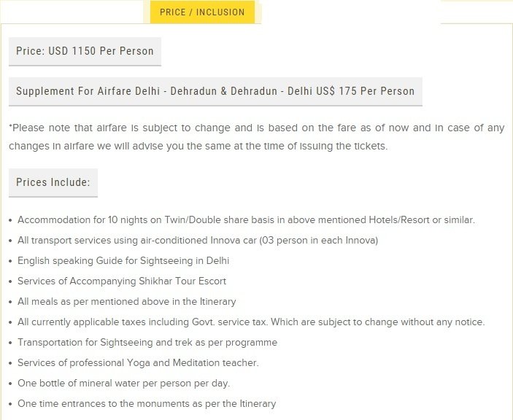The width and height of the screenshot is (513, 420).
Task: Click the empty tab left of PRICE / INCLUSION
Action: tap(72, 12)
